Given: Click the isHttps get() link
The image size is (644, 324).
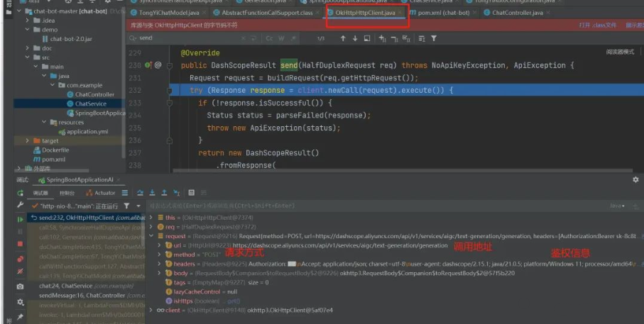Looking at the screenshot, I should (232, 301).
